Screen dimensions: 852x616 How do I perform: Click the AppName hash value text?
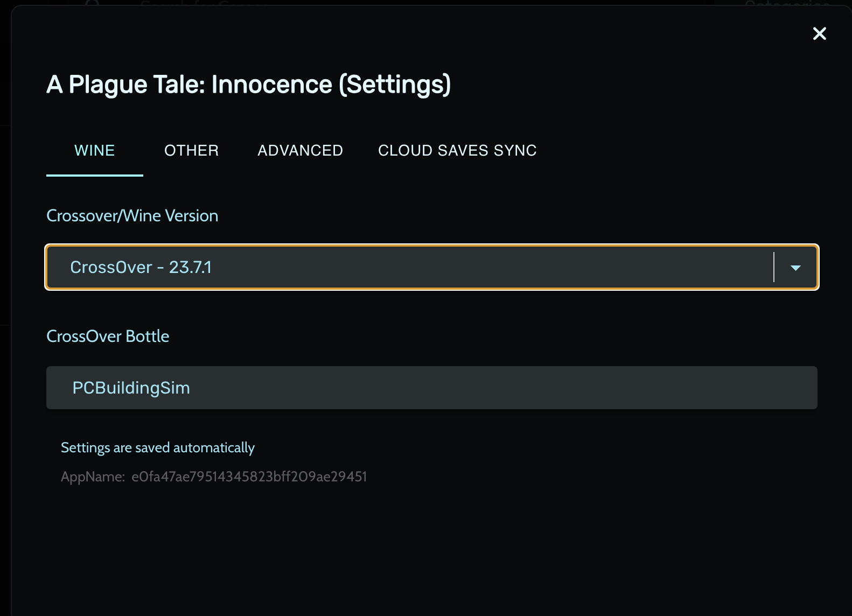(x=249, y=477)
